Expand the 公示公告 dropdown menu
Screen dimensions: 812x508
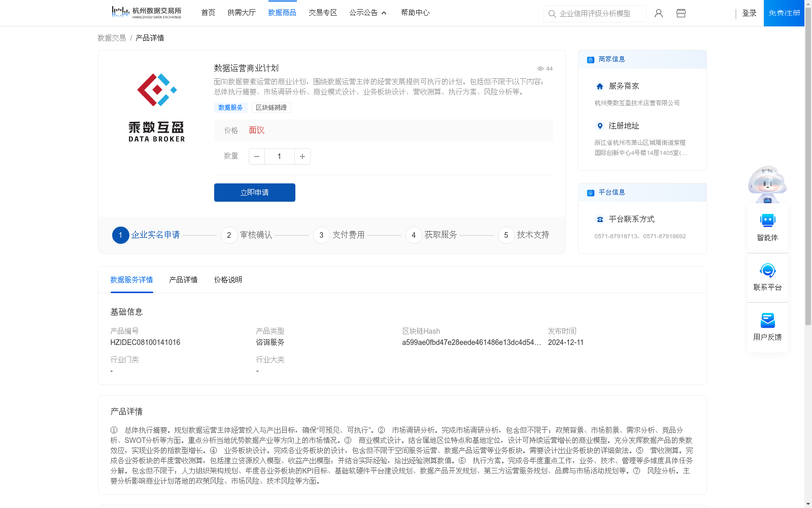coord(368,13)
